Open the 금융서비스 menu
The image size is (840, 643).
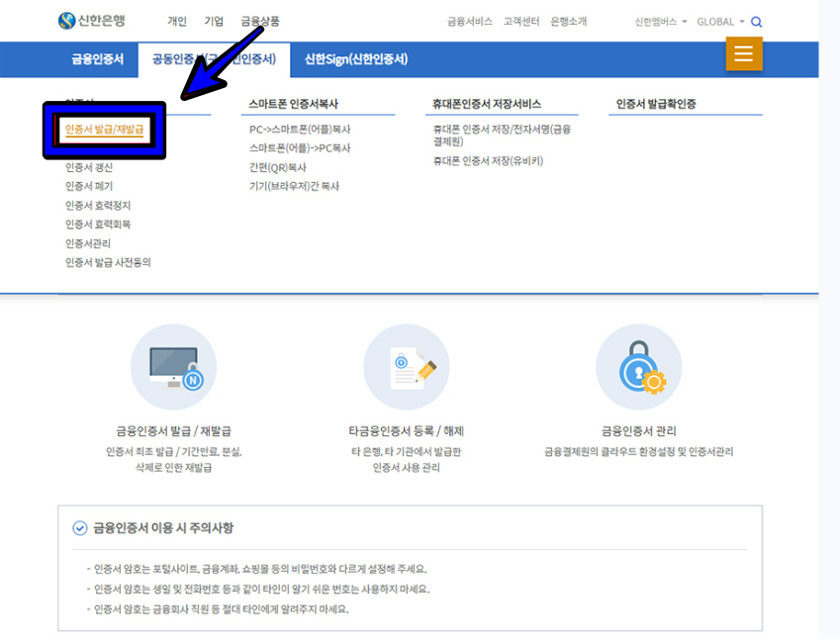(470, 22)
